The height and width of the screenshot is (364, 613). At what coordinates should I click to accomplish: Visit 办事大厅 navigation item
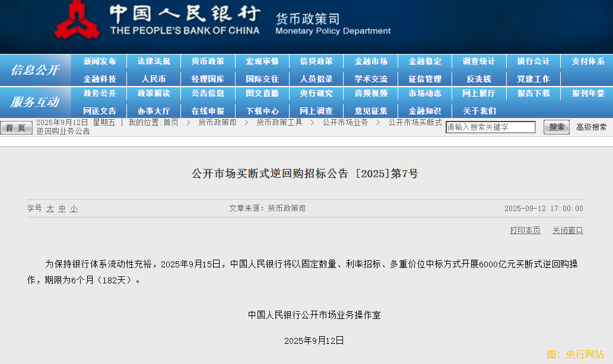154,111
